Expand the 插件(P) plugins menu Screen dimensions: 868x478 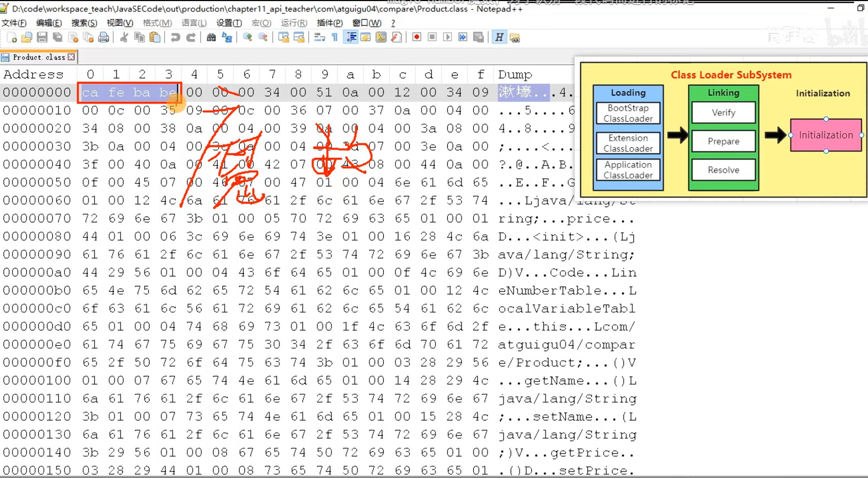pos(330,23)
